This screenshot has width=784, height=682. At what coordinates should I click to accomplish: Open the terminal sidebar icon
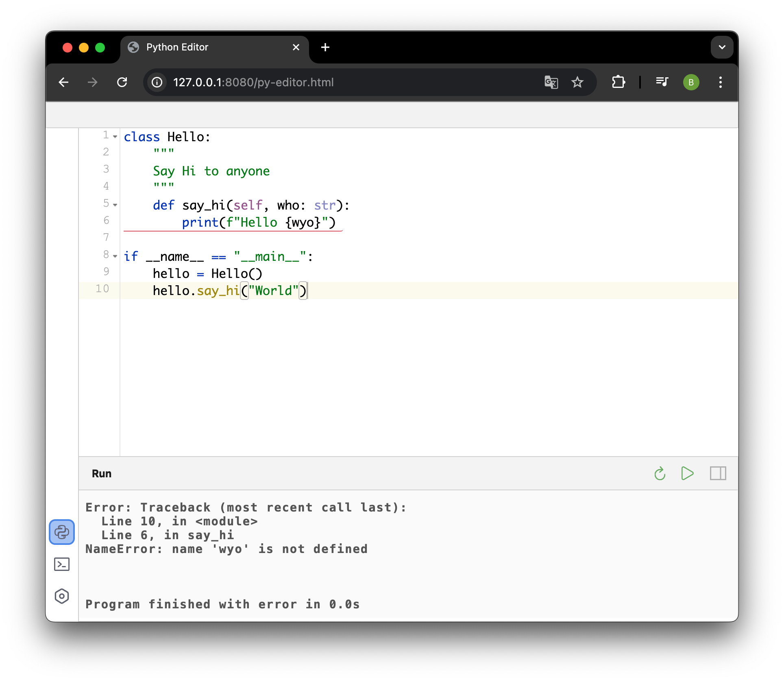click(62, 564)
